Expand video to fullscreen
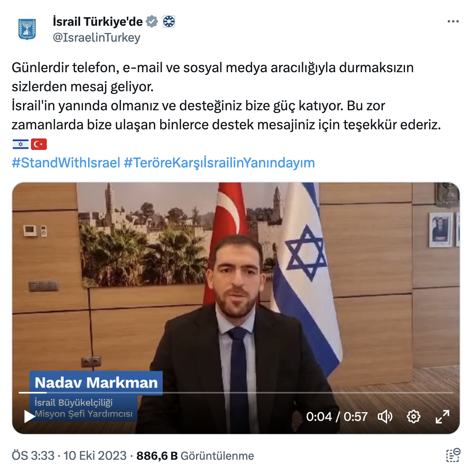The width and height of the screenshot is (468, 476). pyautogui.click(x=442, y=416)
